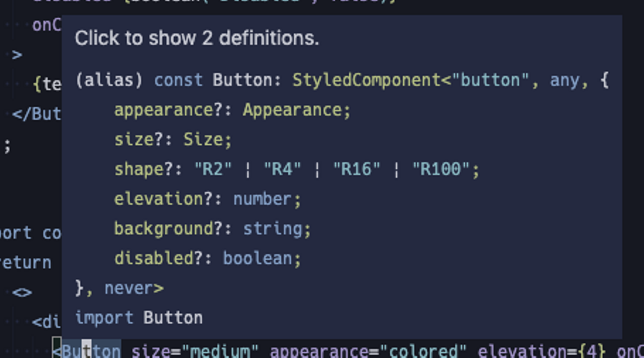The image size is (644, 358).
Task: Click 'Button' after the import keyword
Action: pyautogui.click(x=173, y=318)
